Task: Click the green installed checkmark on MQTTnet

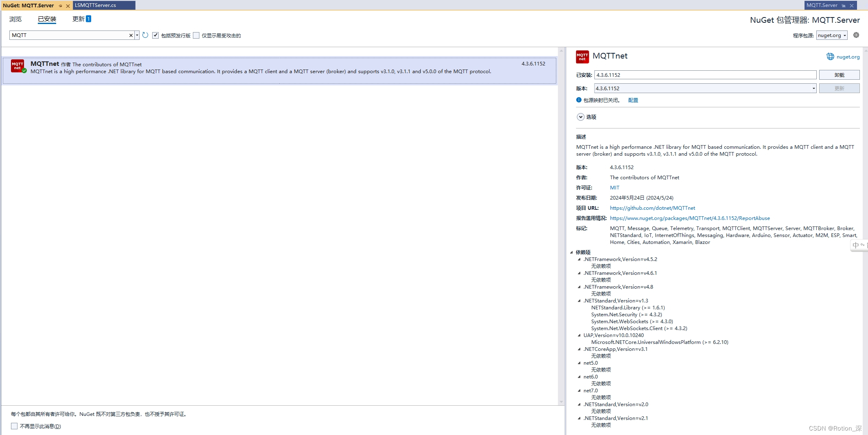Action: pyautogui.click(x=24, y=70)
